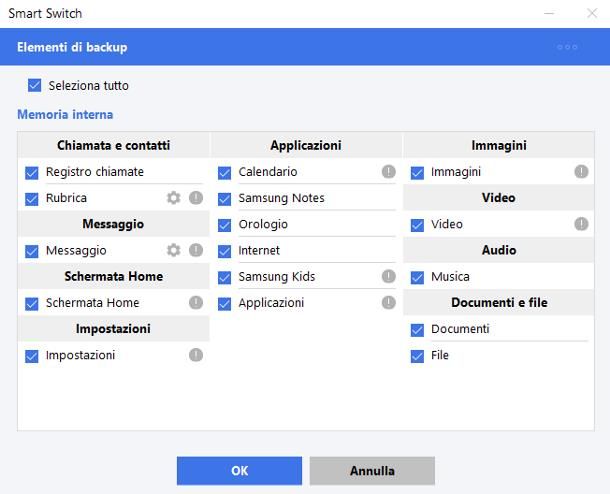Image resolution: width=610 pixels, height=494 pixels.
Task: Toggle the Rubrica checkbox
Action: 32,199
